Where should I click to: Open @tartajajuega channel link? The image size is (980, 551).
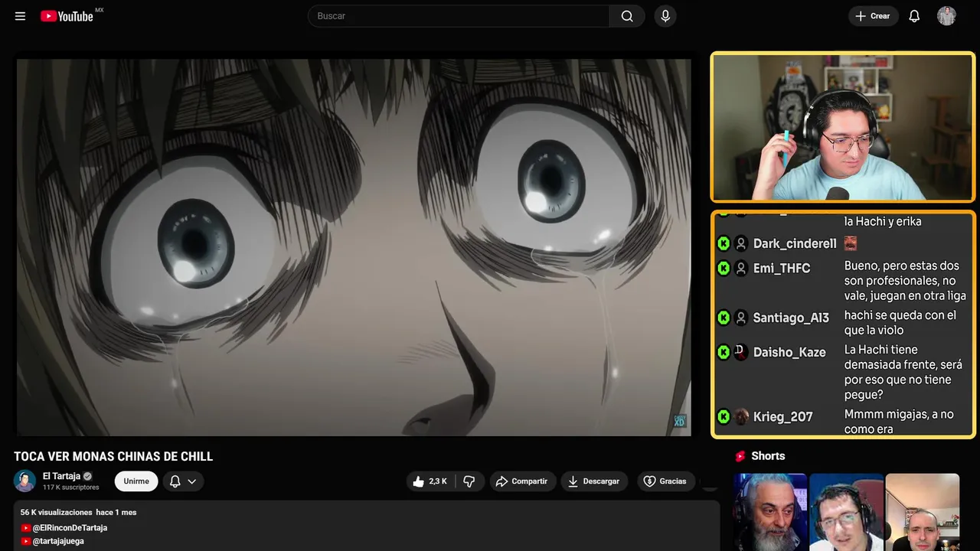tap(58, 541)
